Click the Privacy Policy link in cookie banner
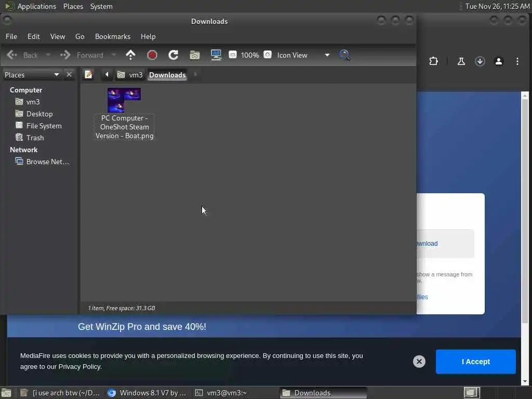The width and height of the screenshot is (532, 399). coord(79,366)
